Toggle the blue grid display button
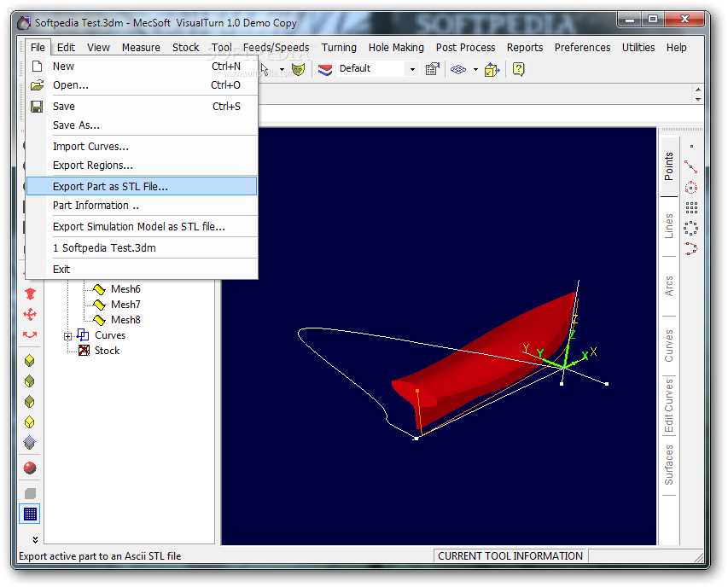Image resolution: width=728 pixels, height=587 pixels. 30,514
